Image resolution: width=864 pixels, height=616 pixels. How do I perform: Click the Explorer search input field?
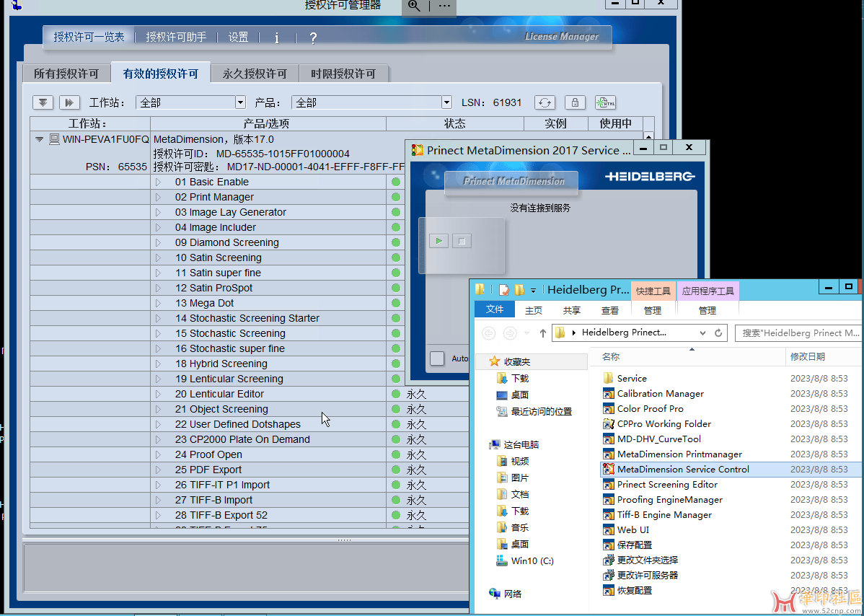pos(799,333)
